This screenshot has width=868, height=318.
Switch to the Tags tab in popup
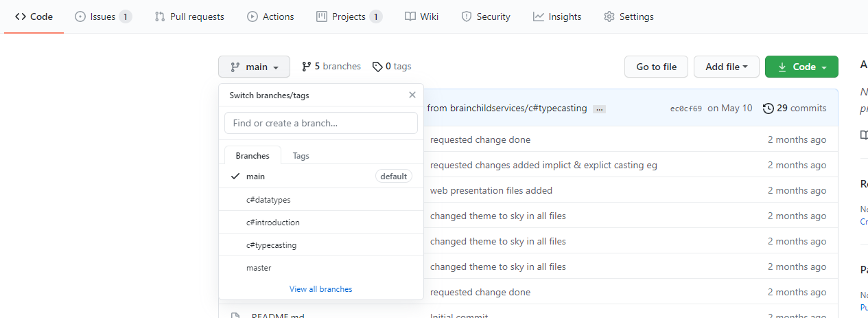click(301, 156)
